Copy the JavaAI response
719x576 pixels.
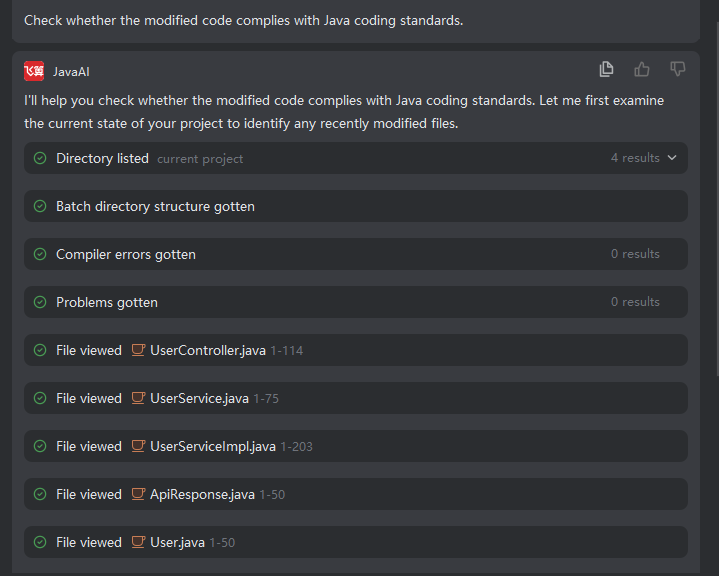pos(606,69)
